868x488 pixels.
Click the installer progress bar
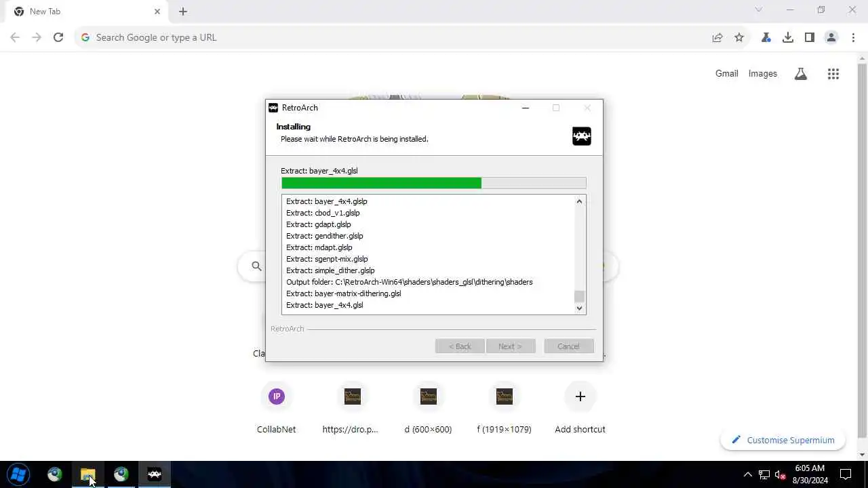(x=434, y=183)
